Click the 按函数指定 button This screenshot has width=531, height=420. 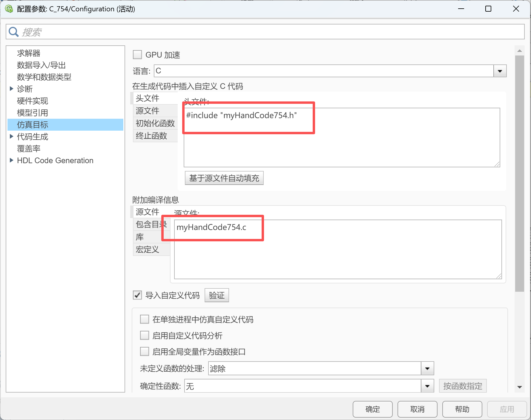pyautogui.click(x=463, y=386)
